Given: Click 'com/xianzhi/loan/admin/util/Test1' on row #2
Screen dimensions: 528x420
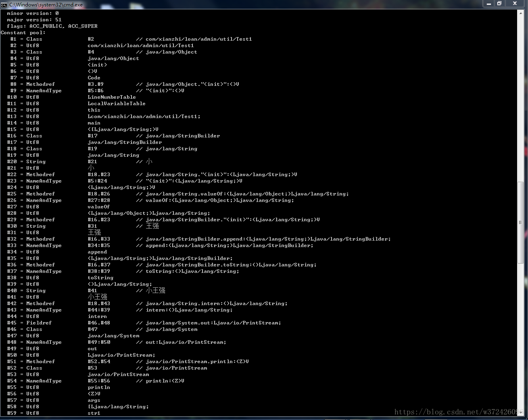Looking at the screenshot, I should click(141, 46).
